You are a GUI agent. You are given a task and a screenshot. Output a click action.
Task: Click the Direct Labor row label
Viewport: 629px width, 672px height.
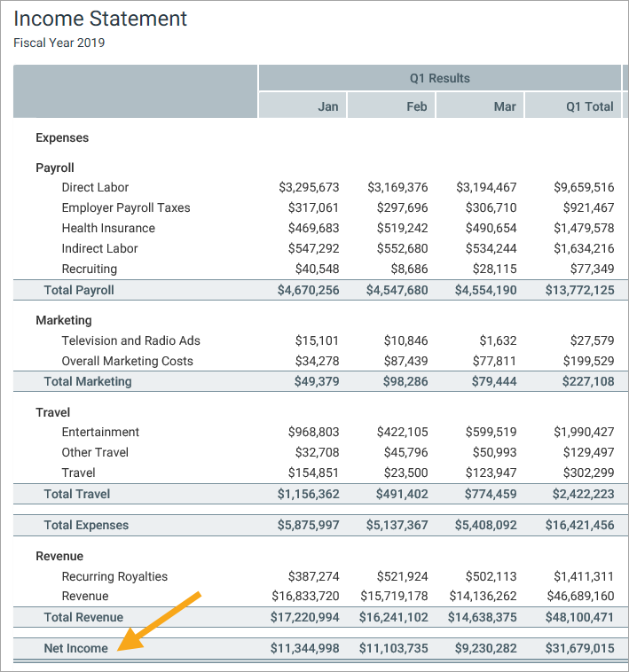coord(95,187)
